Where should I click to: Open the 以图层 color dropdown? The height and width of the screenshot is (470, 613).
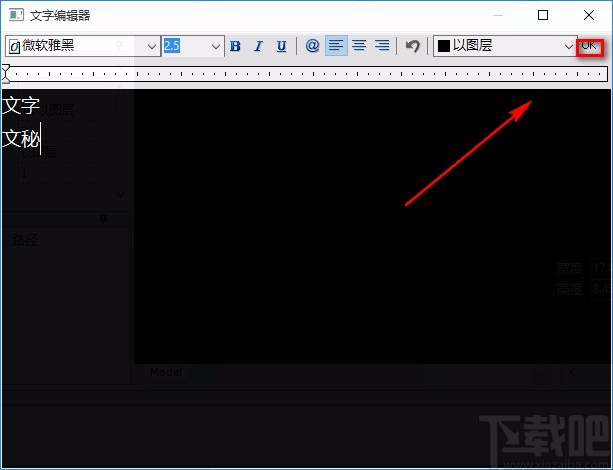tap(568, 46)
